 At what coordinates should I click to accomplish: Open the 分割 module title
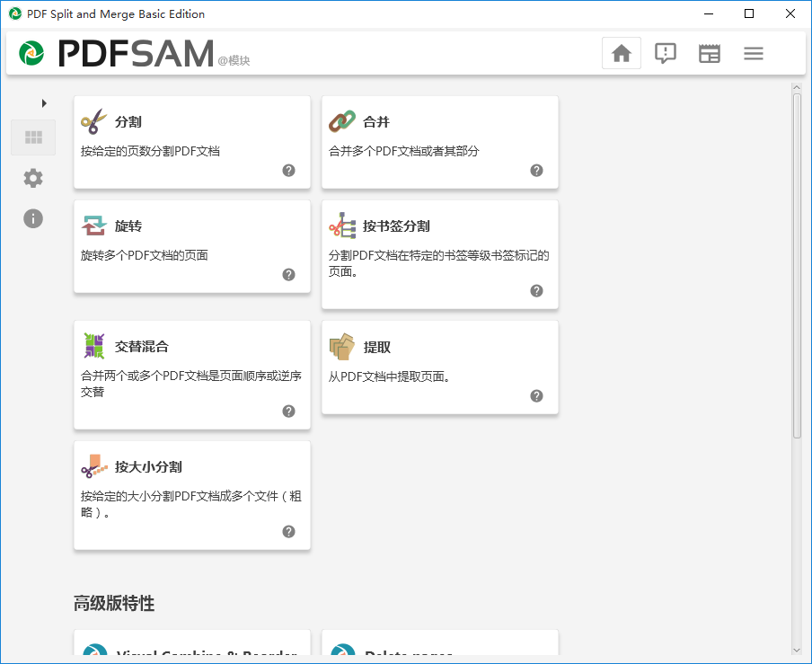(128, 121)
